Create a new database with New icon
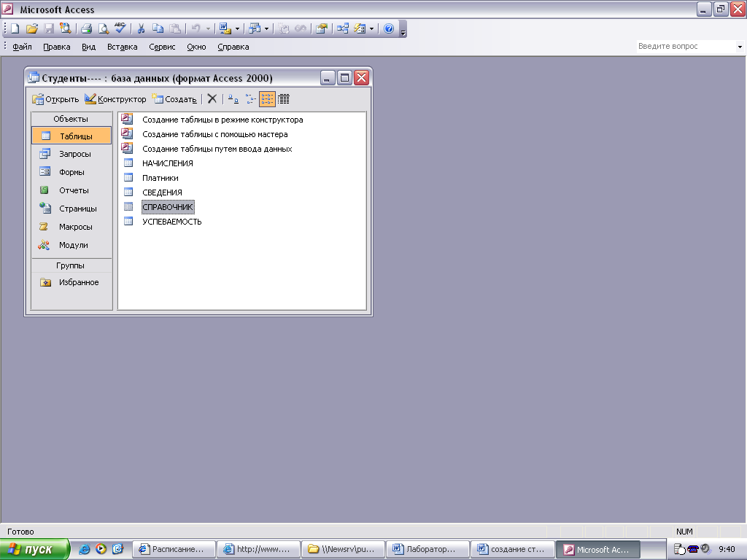The width and height of the screenshot is (747, 560). coord(15,28)
